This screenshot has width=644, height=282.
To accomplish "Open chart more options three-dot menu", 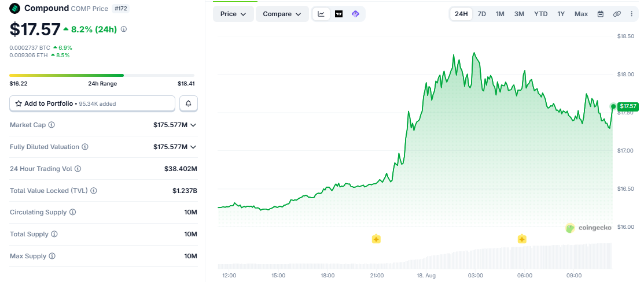I will pos(632,14).
